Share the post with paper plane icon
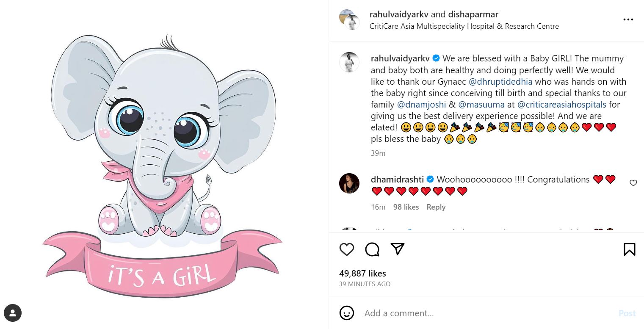644x329 pixels. (x=397, y=249)
